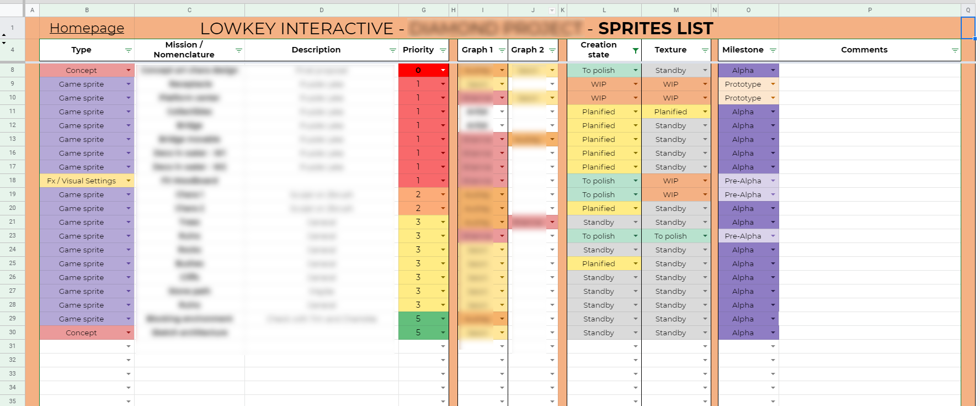Open active filter on Creation state column
The width and height of the screenshot is (980, 406).
click(636, 50)
